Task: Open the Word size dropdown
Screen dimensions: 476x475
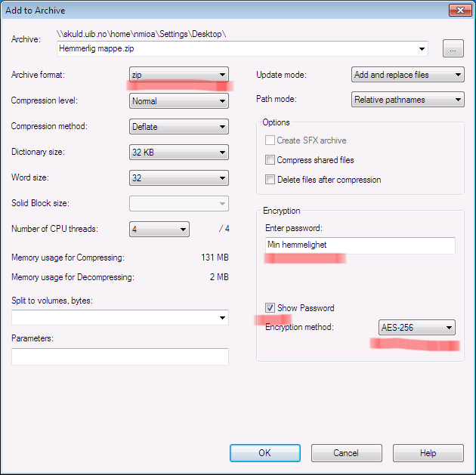Action: (x=178, y=178)
